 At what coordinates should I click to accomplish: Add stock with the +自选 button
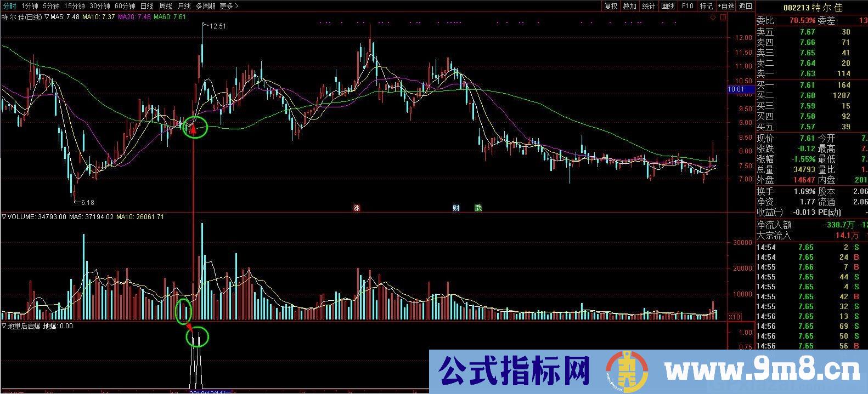pyautogui.click(x=726, y=6)
